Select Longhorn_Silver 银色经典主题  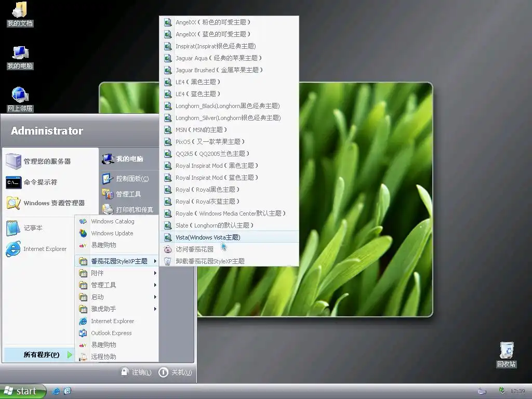coord(229,118)
